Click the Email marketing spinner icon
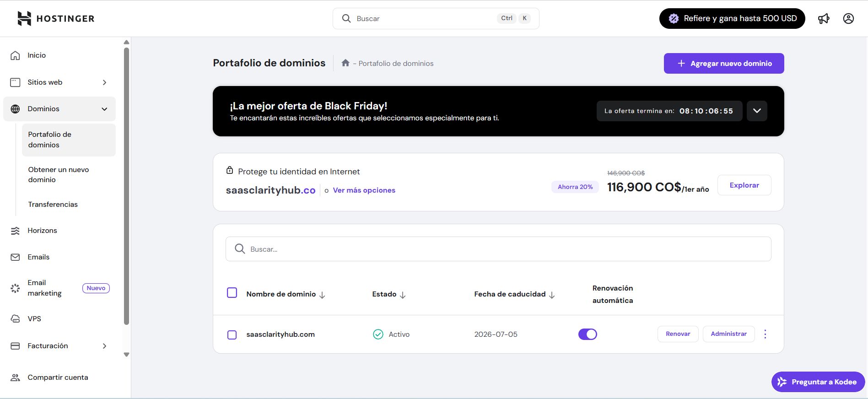 [15, 288]
